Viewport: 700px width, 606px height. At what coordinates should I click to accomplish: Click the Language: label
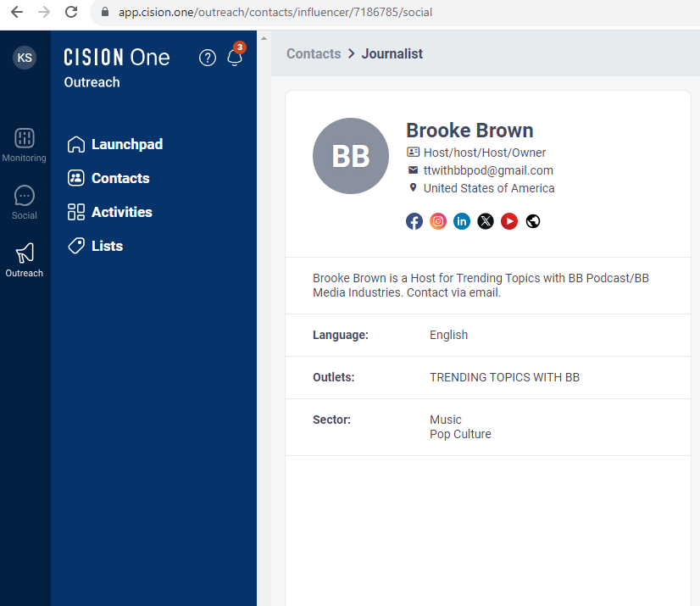[x=341, y=335]
